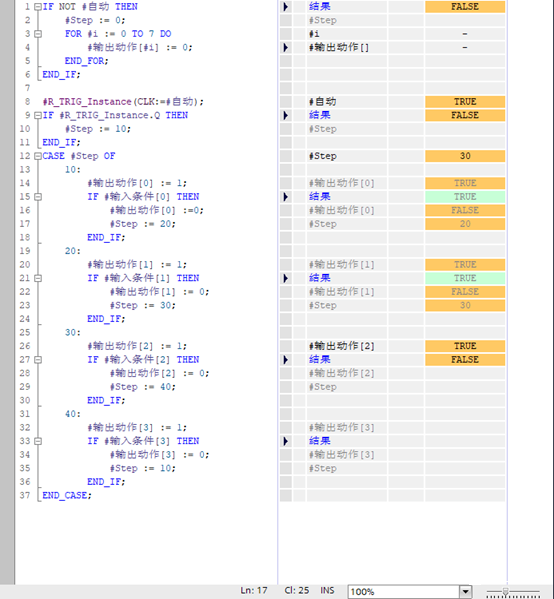554x599 pixels.
Task: Expand the 輸出动作[] watch row arrow at line 4
Action: (285, 47)
